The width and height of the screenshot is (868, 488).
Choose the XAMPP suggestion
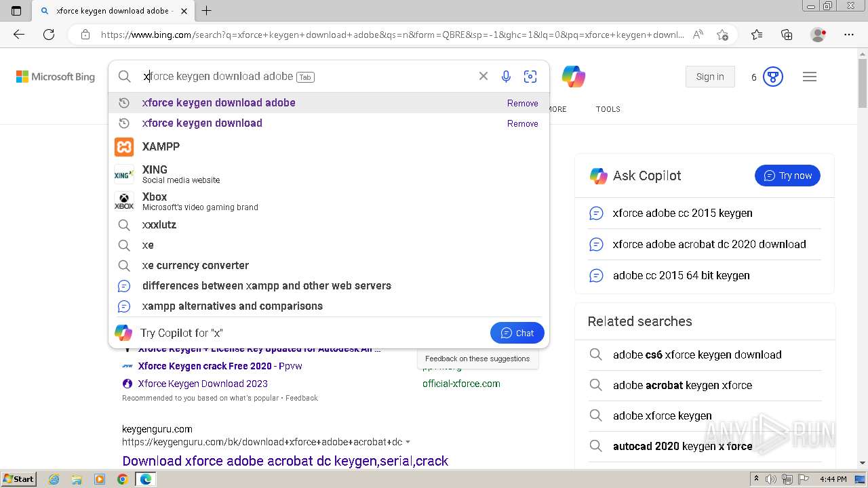point(329,146)
